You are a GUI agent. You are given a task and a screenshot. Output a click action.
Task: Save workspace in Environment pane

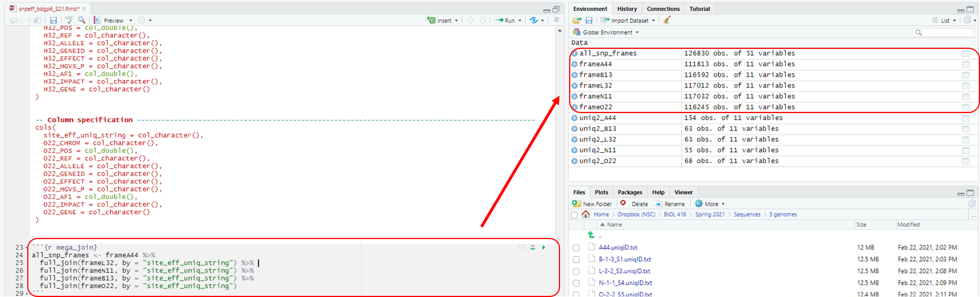click(x=589, y=20)
